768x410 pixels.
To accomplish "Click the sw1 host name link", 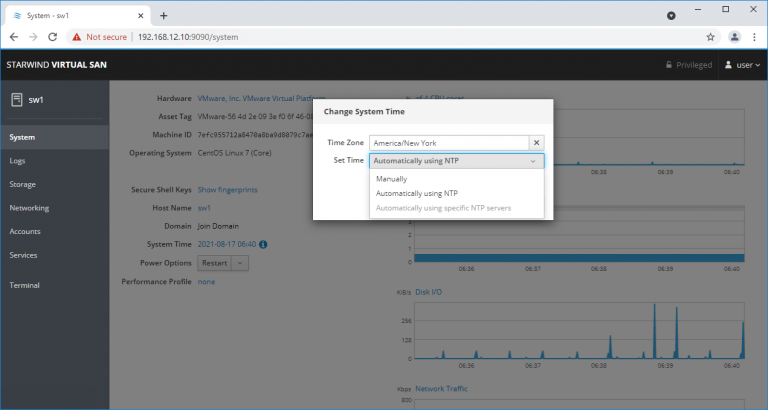I will [x=204, y=208].
